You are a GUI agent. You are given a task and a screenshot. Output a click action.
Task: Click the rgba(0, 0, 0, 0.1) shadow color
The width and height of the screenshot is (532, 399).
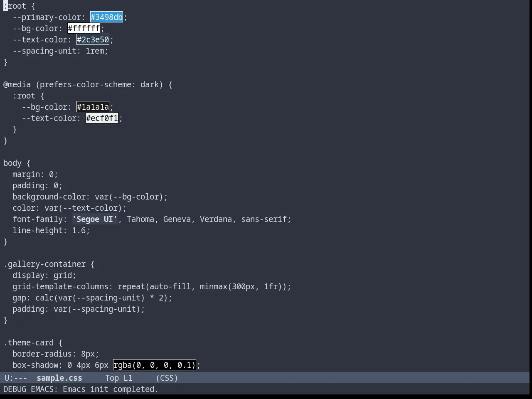[154, 365]
